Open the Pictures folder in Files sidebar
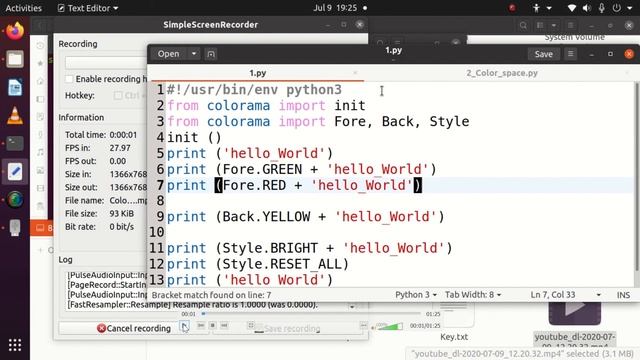 [40, 170]
